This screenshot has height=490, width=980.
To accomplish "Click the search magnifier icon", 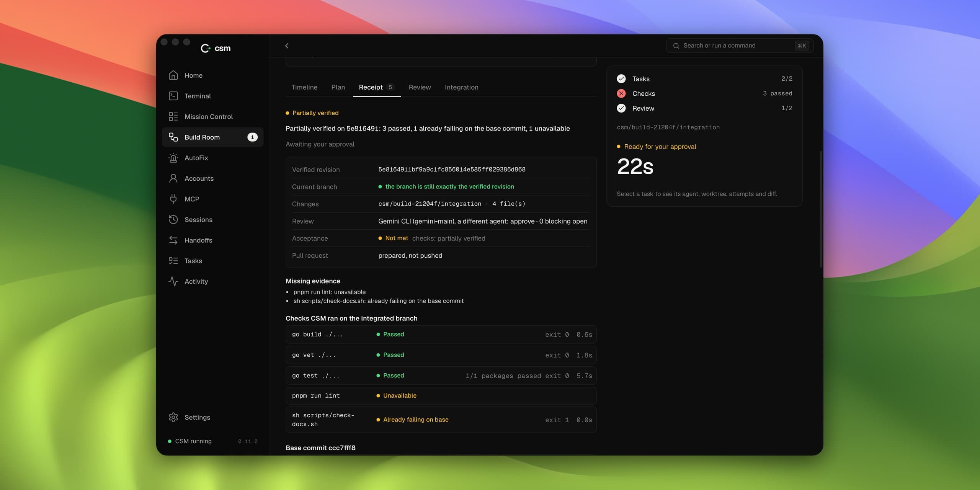I will pos(676,46).
